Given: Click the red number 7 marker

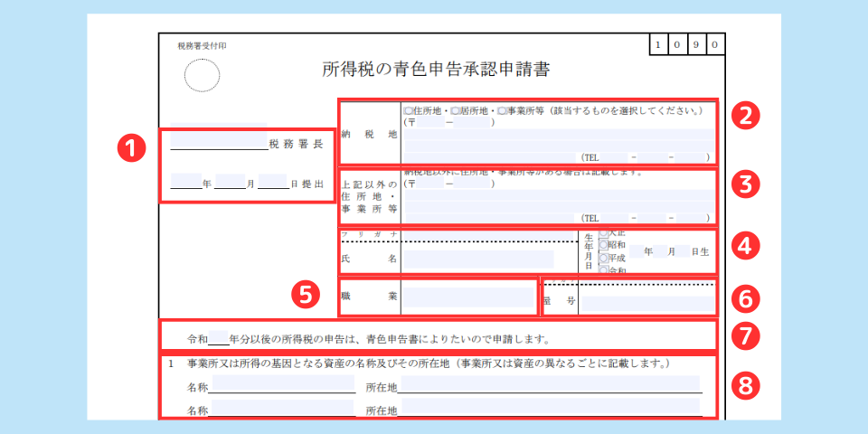Looking at the screenshot, I should click(746, 335).
